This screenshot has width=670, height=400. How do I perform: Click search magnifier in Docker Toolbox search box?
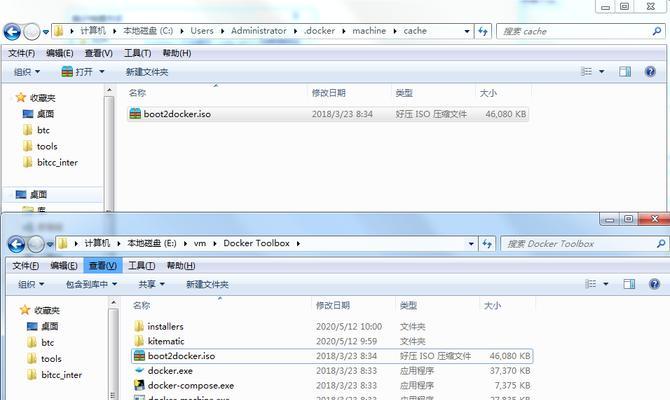tap(661, 244)
